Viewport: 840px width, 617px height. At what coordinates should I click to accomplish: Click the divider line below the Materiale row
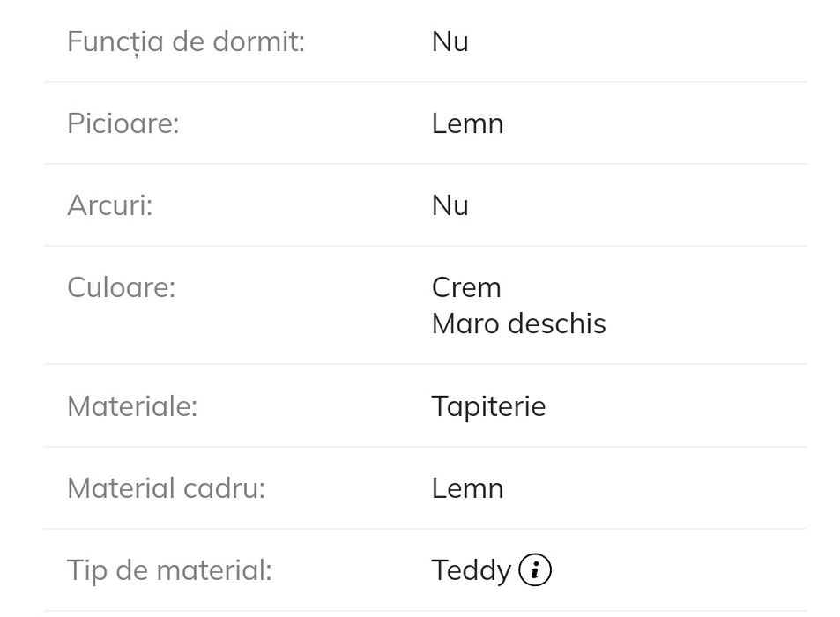[425, 447]
